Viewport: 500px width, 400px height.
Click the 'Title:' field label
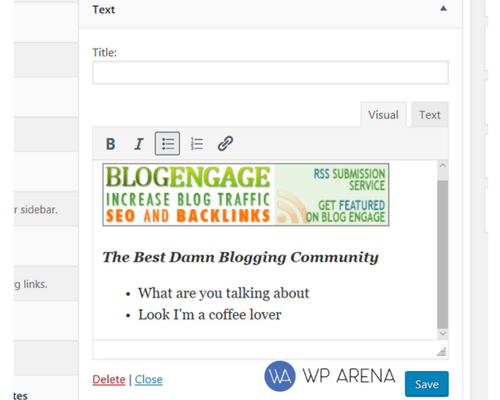coord(105,53)
